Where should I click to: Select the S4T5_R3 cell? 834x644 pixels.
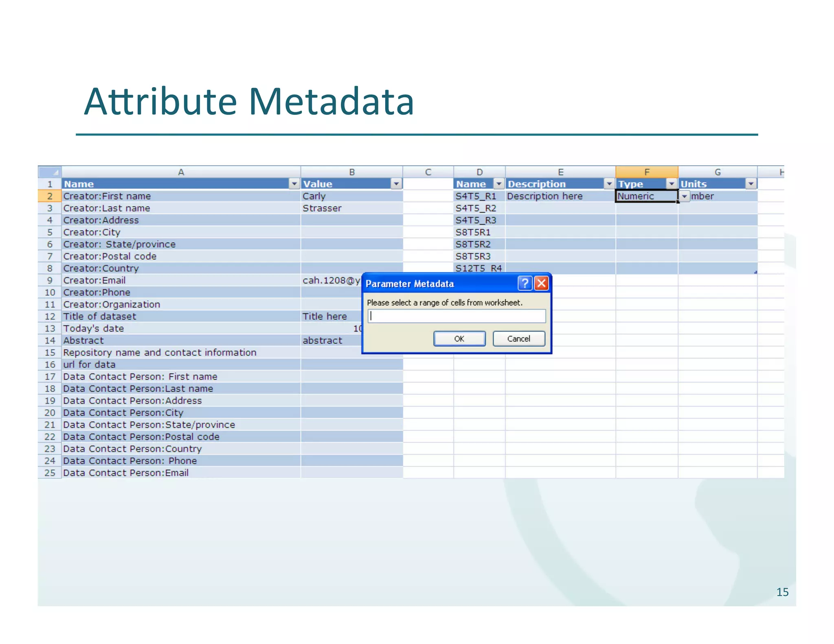coord(479,220)
